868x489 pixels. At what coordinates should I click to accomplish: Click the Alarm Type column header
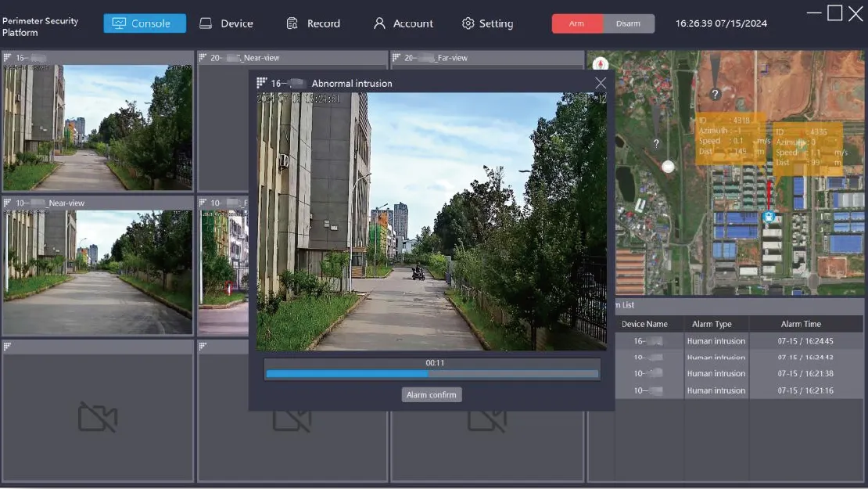[712, 324]
